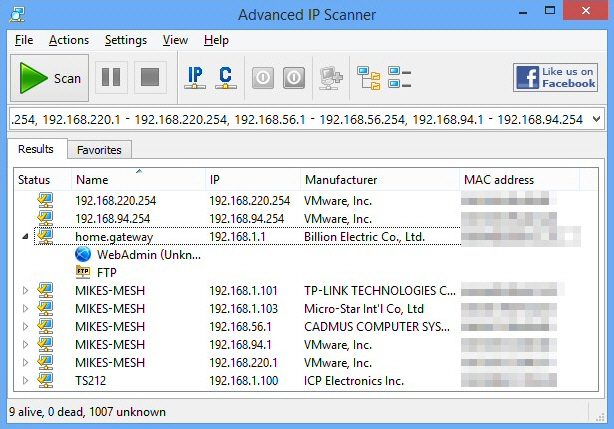Open the Actions menu
The width and height of the screenshot is (614, 429).
point(69,40)
